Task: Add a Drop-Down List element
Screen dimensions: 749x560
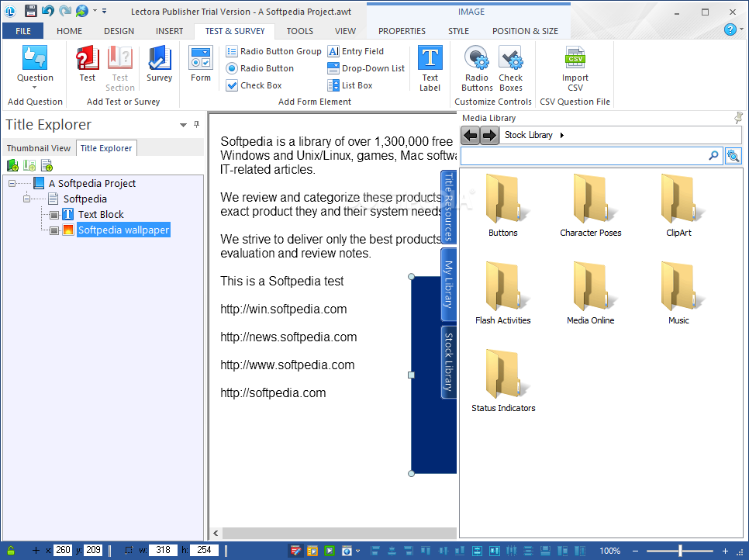Action: pos(366,68)
